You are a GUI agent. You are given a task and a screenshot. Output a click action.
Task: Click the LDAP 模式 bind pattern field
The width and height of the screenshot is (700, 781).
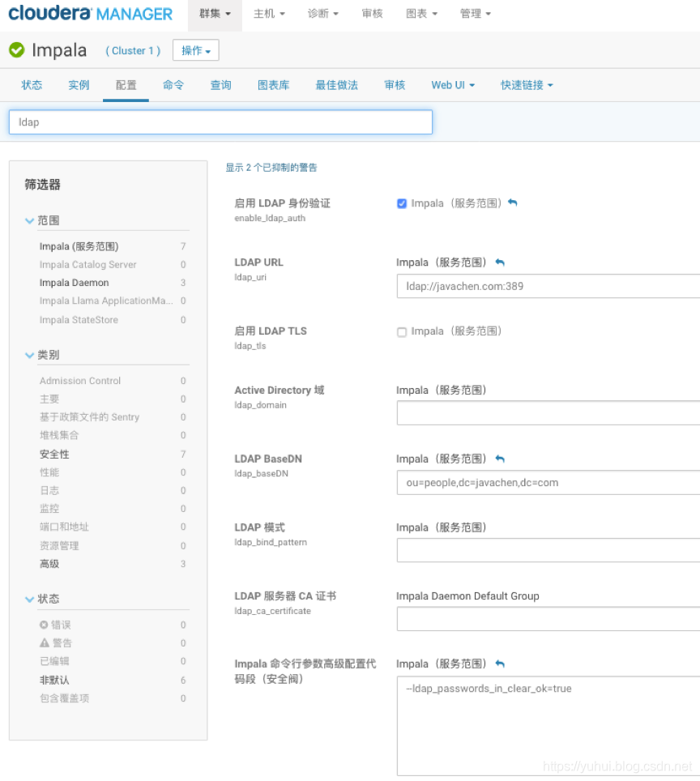[548, 550]
